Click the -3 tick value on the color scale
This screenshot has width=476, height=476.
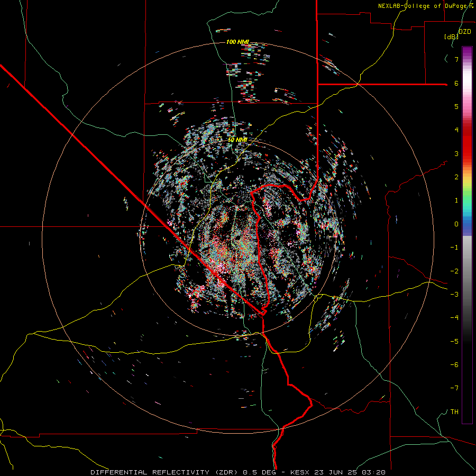[x=454, y=295]
